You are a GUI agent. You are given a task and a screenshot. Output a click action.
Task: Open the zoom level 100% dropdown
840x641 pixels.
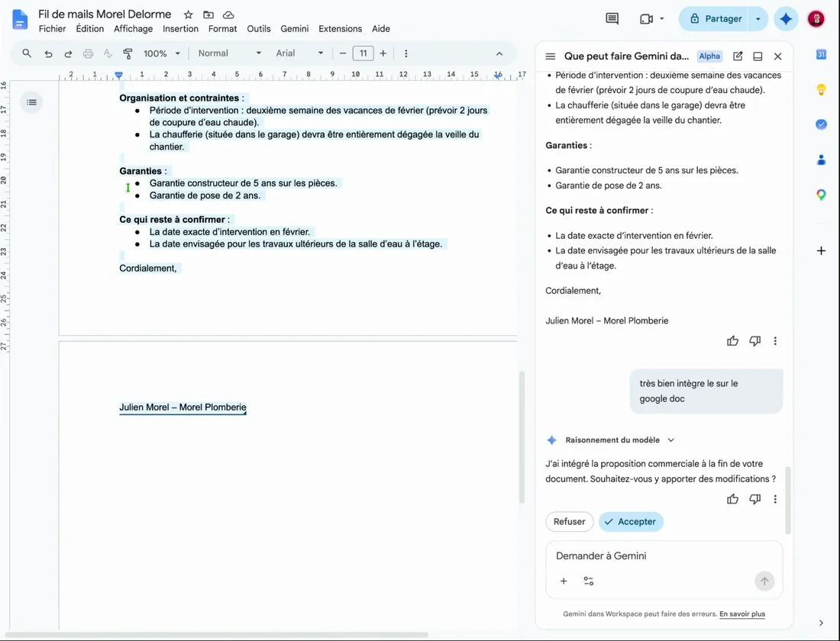coord(161,53)
